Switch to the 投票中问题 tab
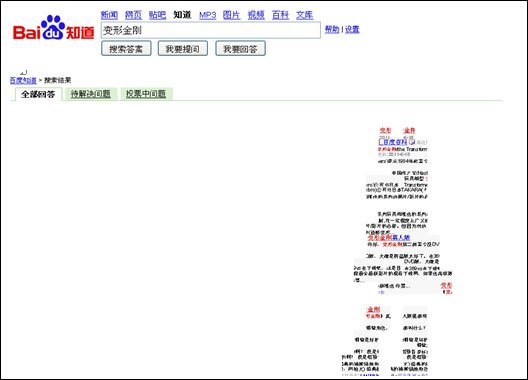Viewport: 528px width, 380px height. (146, 94)
